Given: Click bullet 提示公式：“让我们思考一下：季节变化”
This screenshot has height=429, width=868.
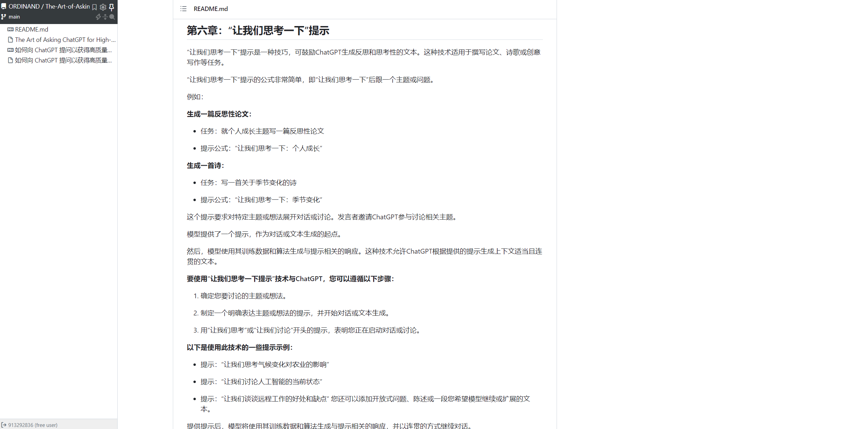Looking at the screenshot, I should tap(261, 200).
